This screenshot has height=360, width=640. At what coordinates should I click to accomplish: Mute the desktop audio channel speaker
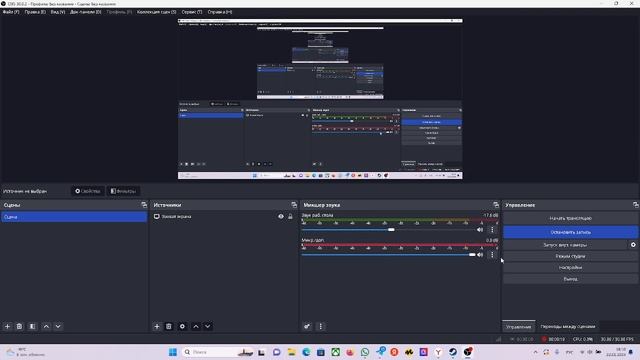tap(480, 230)
